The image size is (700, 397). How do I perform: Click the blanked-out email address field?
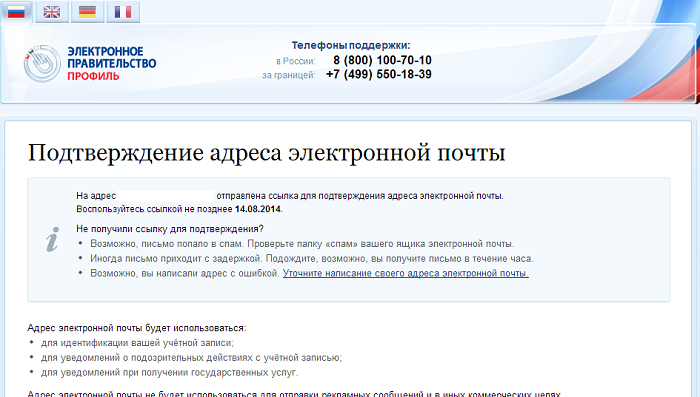[166, 196]
